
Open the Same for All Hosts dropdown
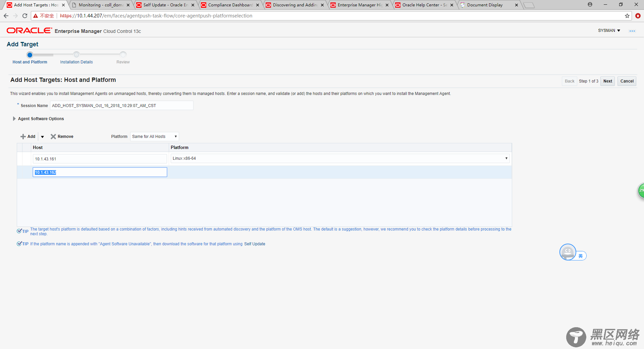click(154, 137)
